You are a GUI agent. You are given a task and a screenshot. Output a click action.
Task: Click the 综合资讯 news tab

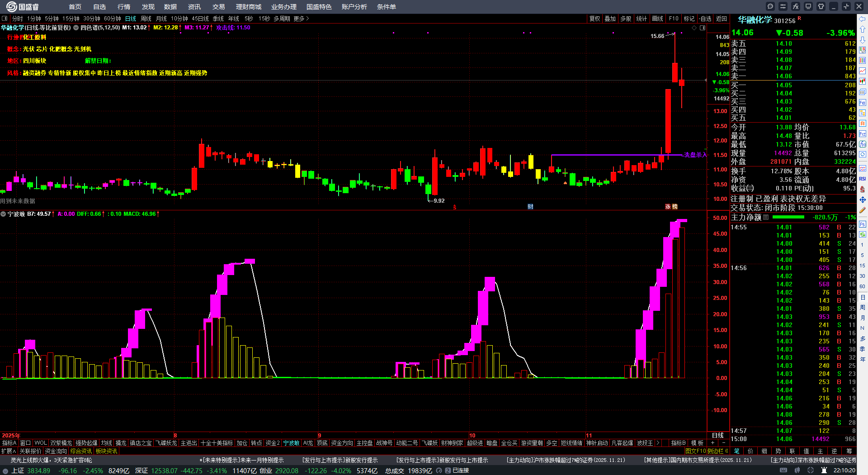(x=81, y=451)
